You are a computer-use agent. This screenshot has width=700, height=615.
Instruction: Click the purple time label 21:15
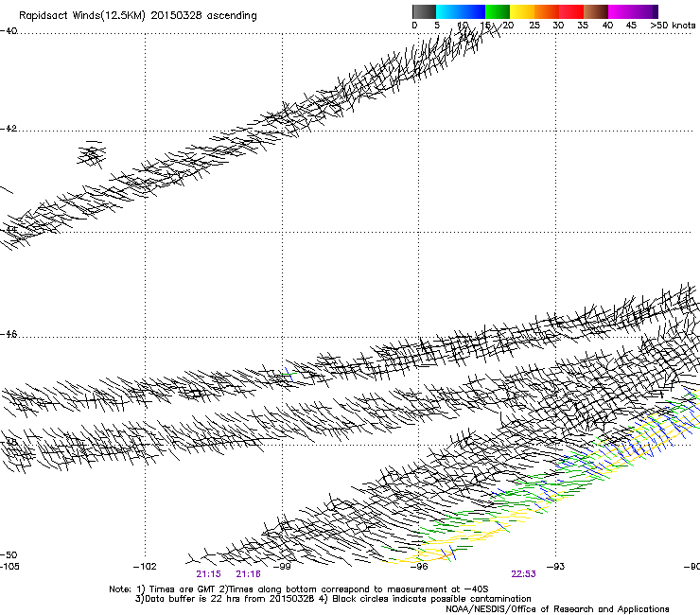208,574
